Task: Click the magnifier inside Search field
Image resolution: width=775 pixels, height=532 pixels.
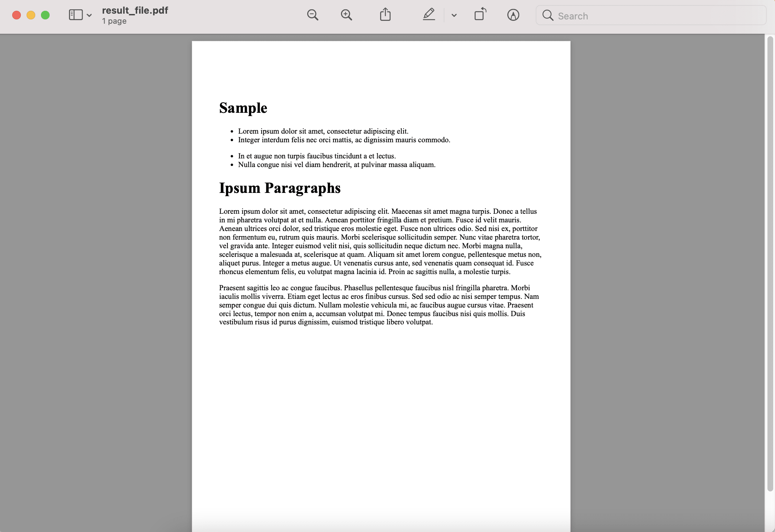Action: pyautogui.click(x=548, y=15)
